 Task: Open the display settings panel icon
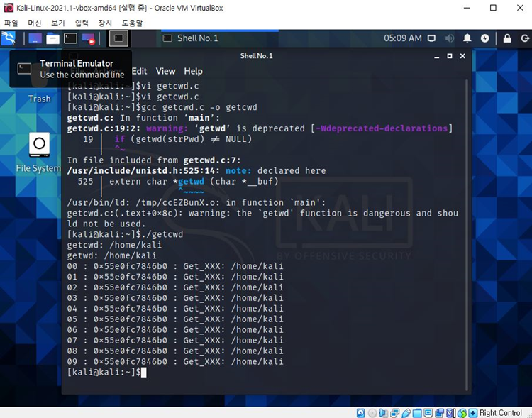coord(431,38)
